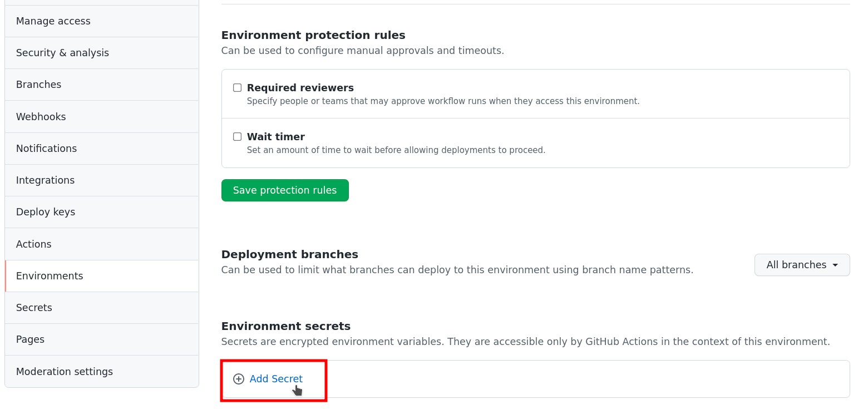The width and height of the screenshot is (868, 409).
Task: Open Security & analysis settings
Action: [62, 52]
